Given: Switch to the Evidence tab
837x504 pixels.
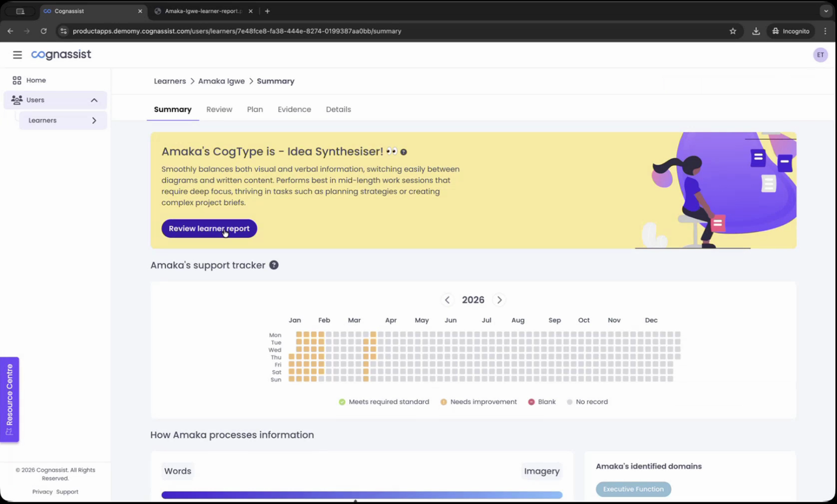Looking at the screenshot, I should tap(294, 109).
